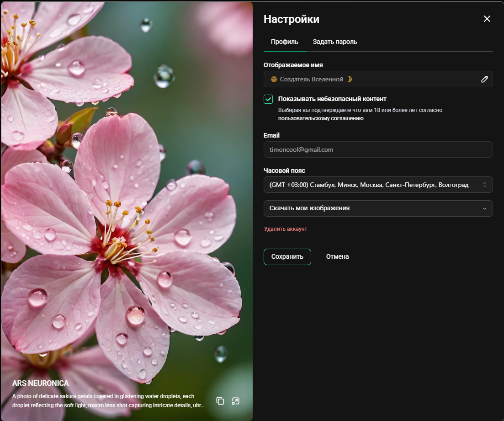Expand the Скачать мои изображения dropdown
Viewport: 504px width, 421px height.
pos(378,208)
